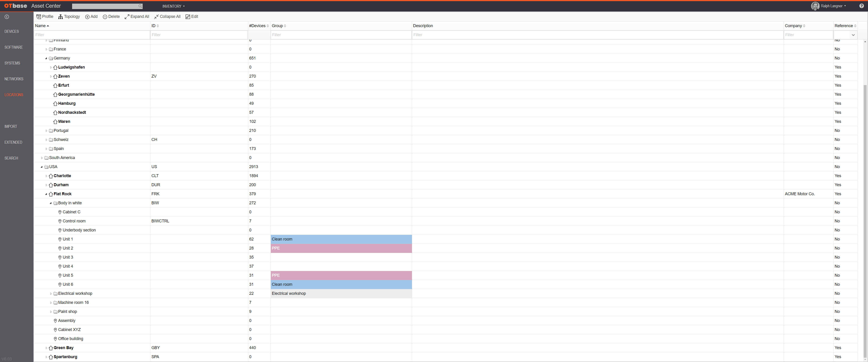This screenshot has width=868, height=362.
Task: Click the Zeven site house icon
Action: (55, 76)
